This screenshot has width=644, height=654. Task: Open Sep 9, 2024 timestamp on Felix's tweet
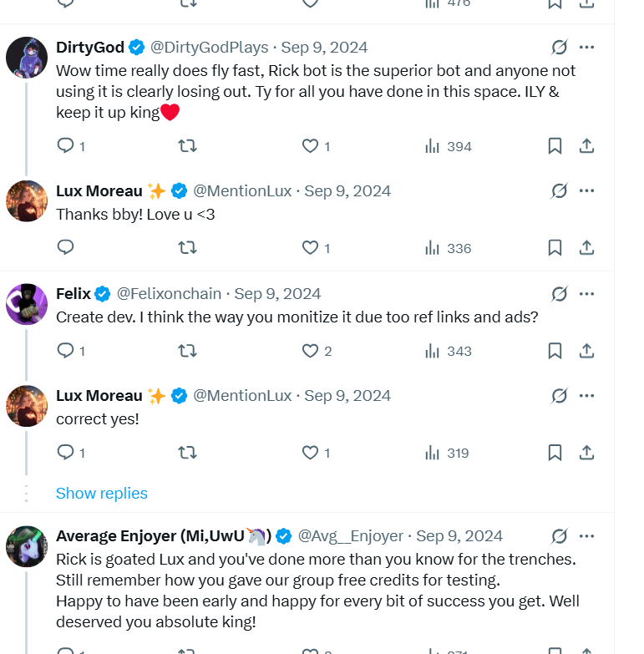pyautogui.click(x=277, y=294)
